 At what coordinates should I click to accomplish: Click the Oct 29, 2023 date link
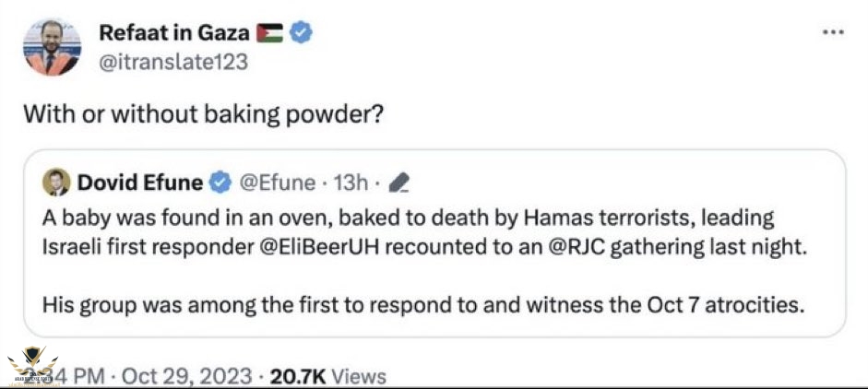(185, 376)
